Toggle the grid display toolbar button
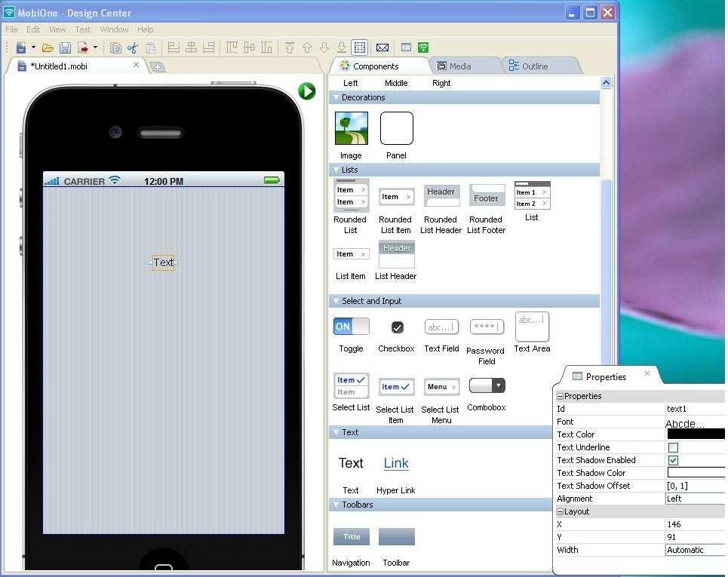728x577 pixels. (x=359, y=48)
